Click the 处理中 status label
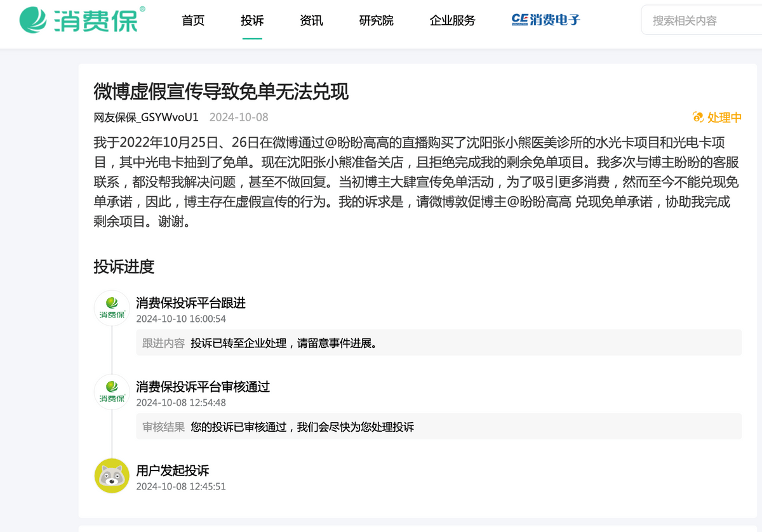 [725, 117]
